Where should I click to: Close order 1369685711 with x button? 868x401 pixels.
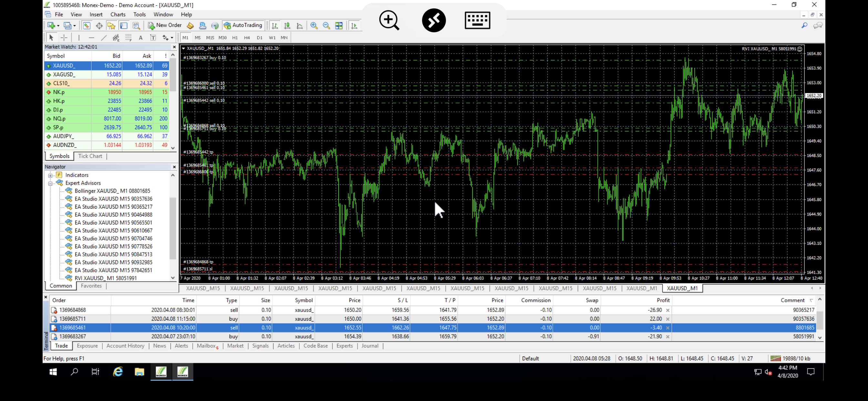point(668,319)
